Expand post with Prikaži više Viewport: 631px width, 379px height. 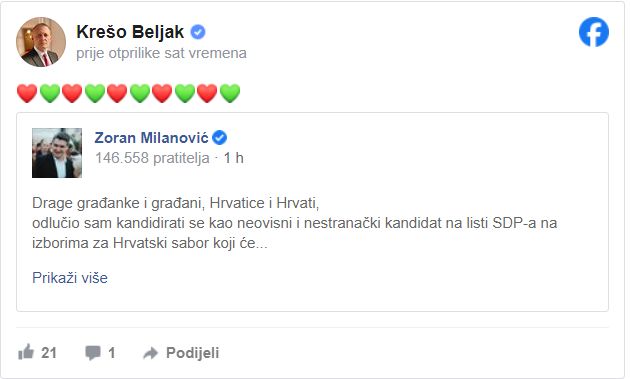click(70, 278)
